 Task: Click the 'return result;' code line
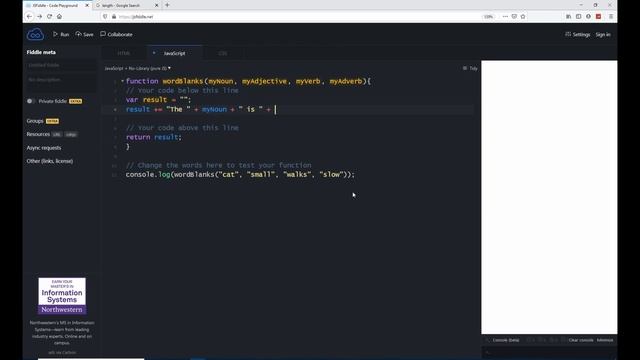153,138
